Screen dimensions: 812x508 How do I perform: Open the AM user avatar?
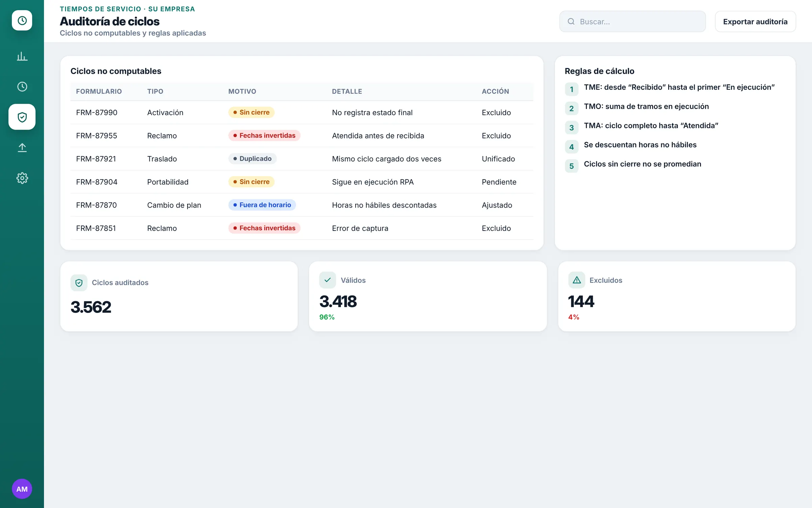22,489
